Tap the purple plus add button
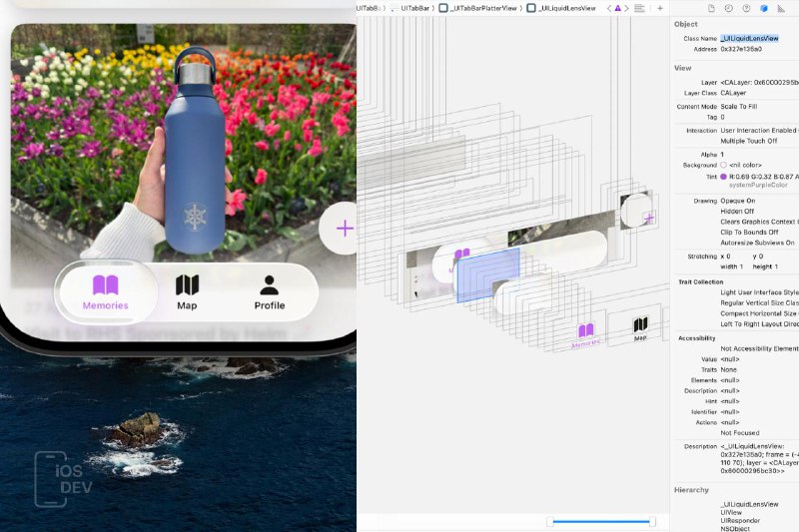The height and width of the screenshot is (532, 799). 345,229
